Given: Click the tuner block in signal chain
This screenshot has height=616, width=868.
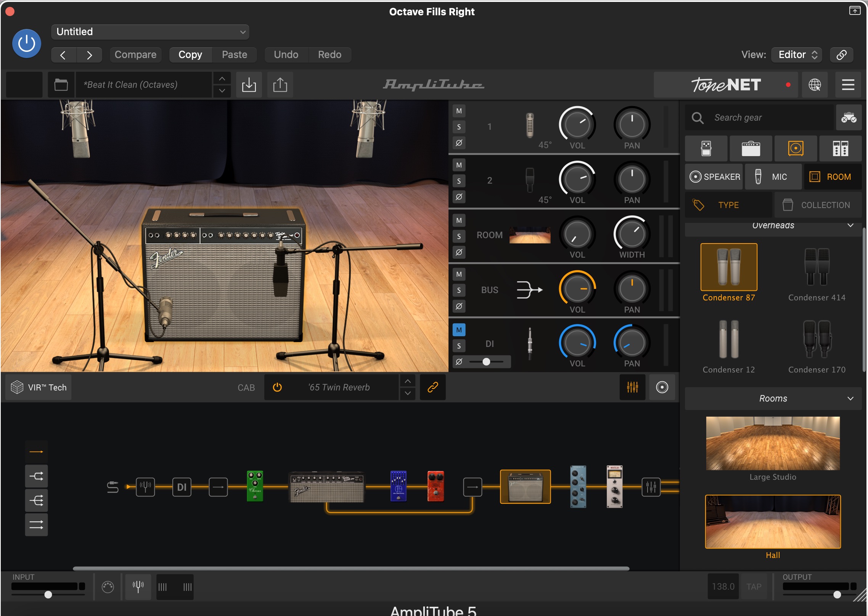Looking at the screenshot, I should click(x=146, y=487).
